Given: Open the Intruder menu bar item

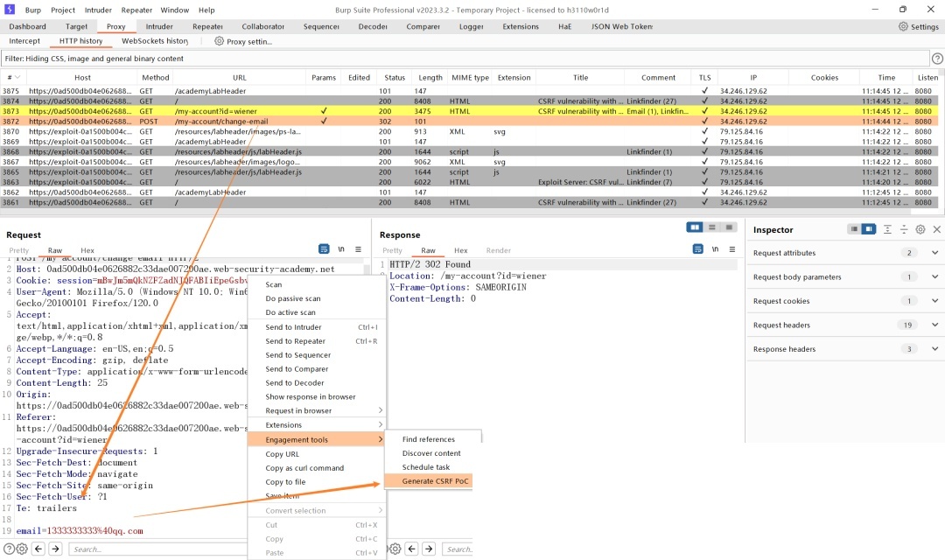Looking at the screenshot, I should (98, 10).
